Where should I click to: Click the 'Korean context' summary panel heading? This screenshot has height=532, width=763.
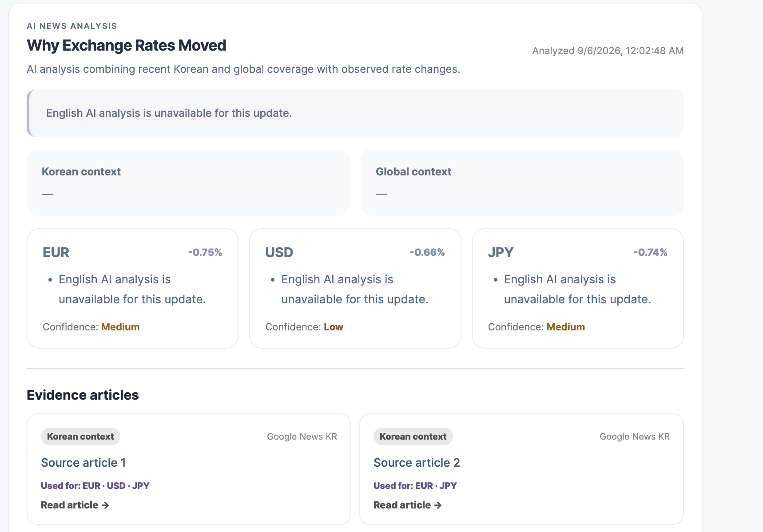[x=81, y=172]
